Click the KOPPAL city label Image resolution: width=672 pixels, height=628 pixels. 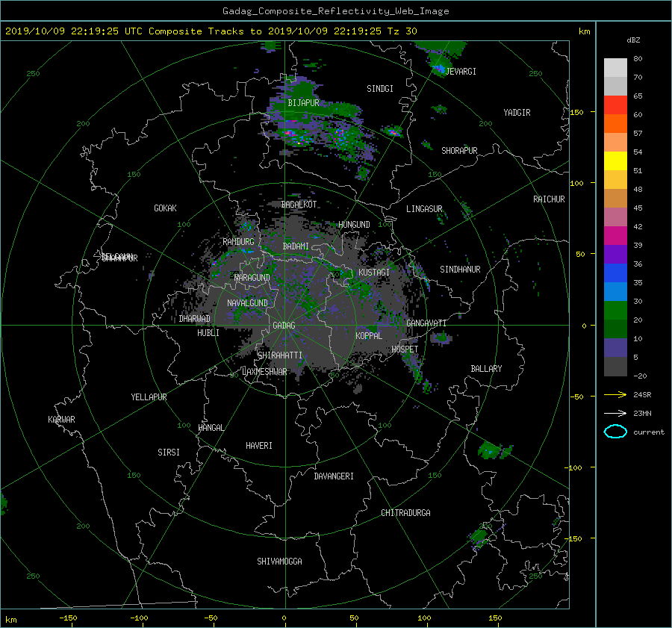[369, 335]
